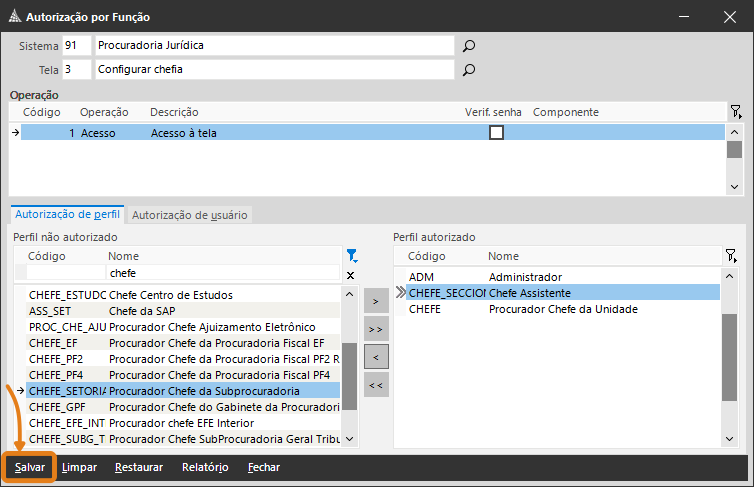Click the search icon next to Sistema field
This screenshot has height=487, width=754.
tap(468, 46)
